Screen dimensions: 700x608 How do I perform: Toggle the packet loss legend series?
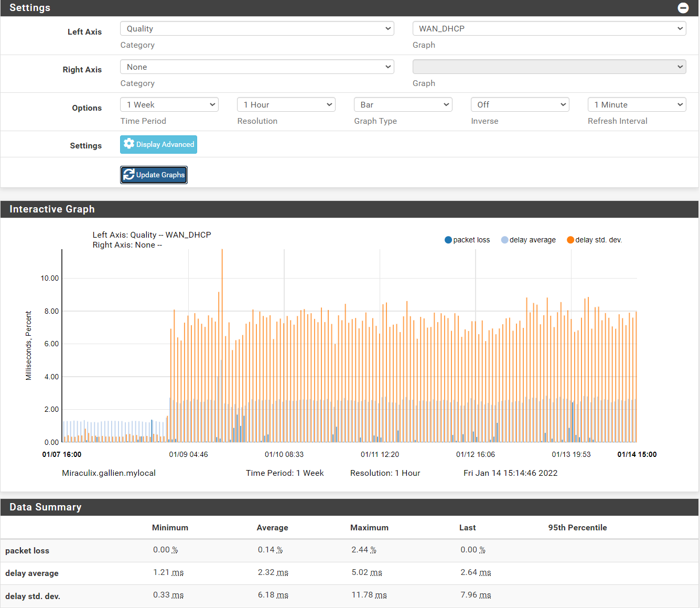click(x=467, y=240)
